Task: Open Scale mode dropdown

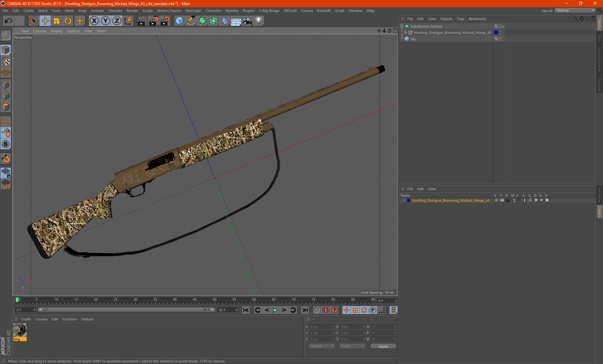Action: pyautogui.click(x=352, y=346)
